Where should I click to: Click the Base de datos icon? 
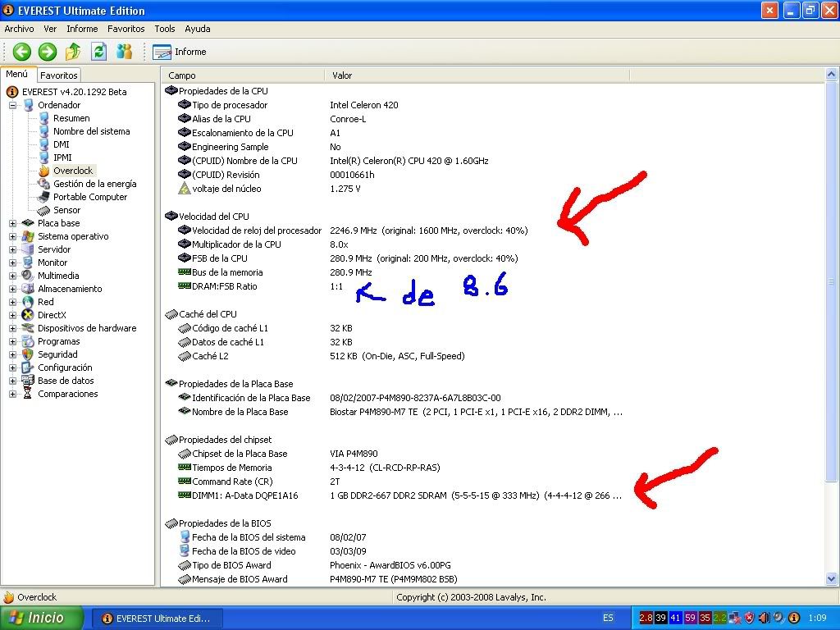point(28,381)
